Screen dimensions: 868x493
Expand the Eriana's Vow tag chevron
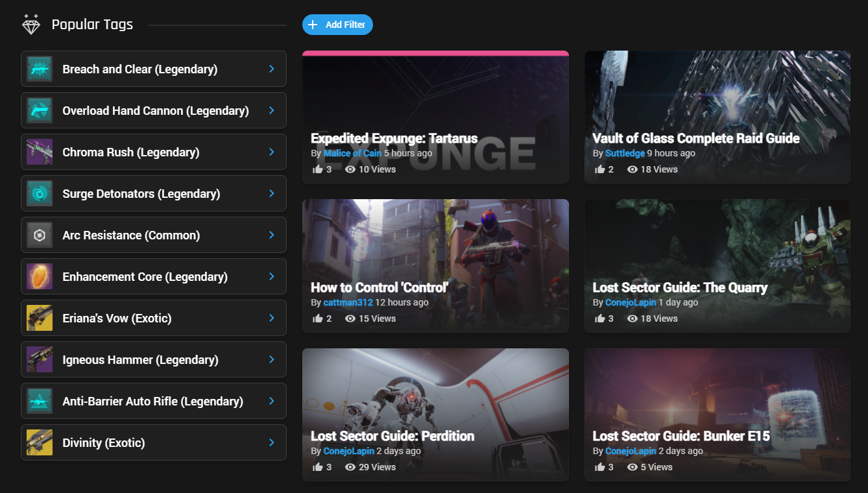272,318
